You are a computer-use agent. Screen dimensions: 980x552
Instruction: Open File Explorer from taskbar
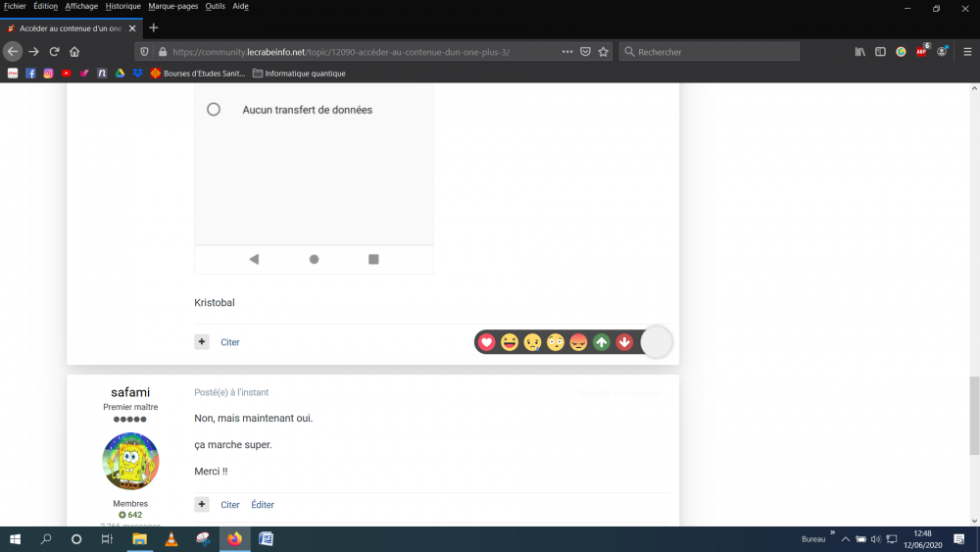point(139,539)
